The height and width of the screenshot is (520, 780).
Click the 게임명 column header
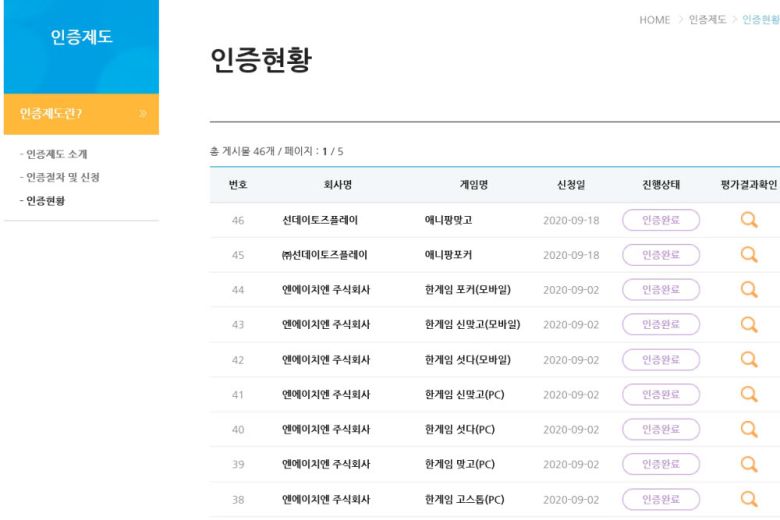coord(474,185)
